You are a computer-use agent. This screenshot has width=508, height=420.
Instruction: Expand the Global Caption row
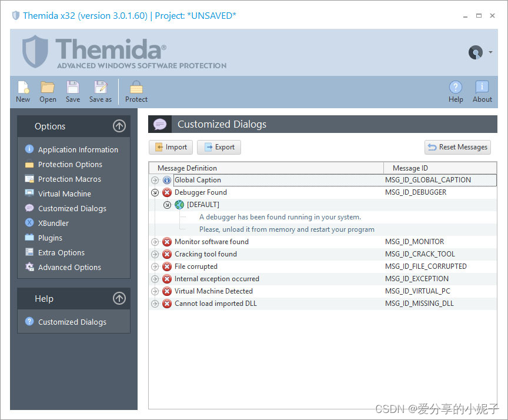[155, 180]
